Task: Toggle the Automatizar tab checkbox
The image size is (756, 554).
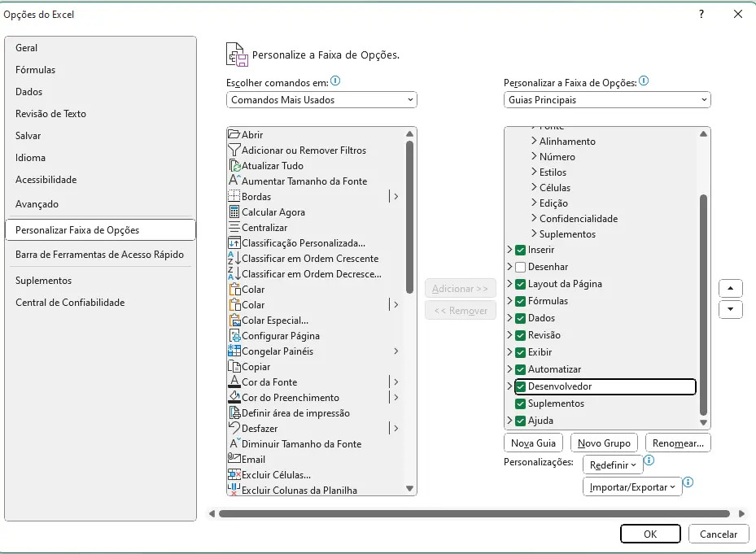Action: [520, 370]
